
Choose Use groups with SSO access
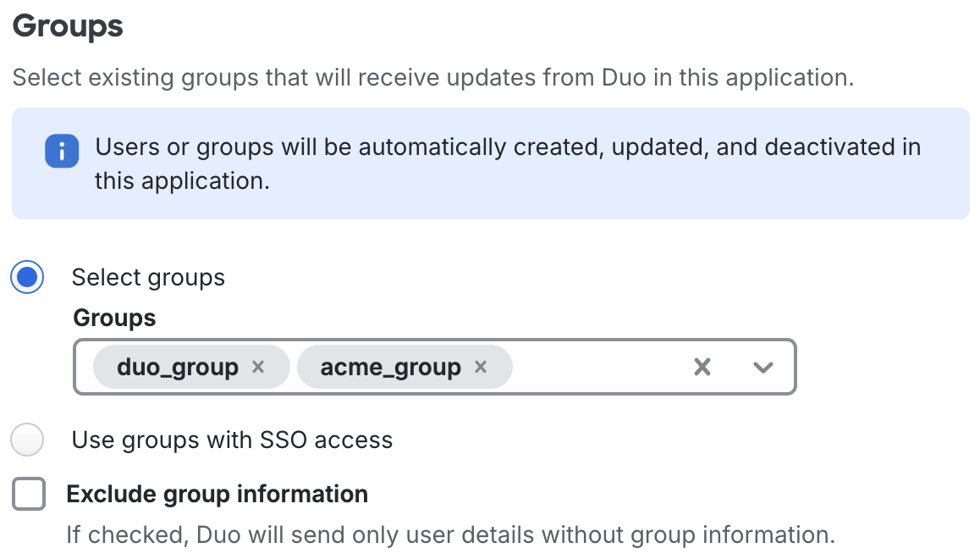pyautogui.click(x=26, y=440)
